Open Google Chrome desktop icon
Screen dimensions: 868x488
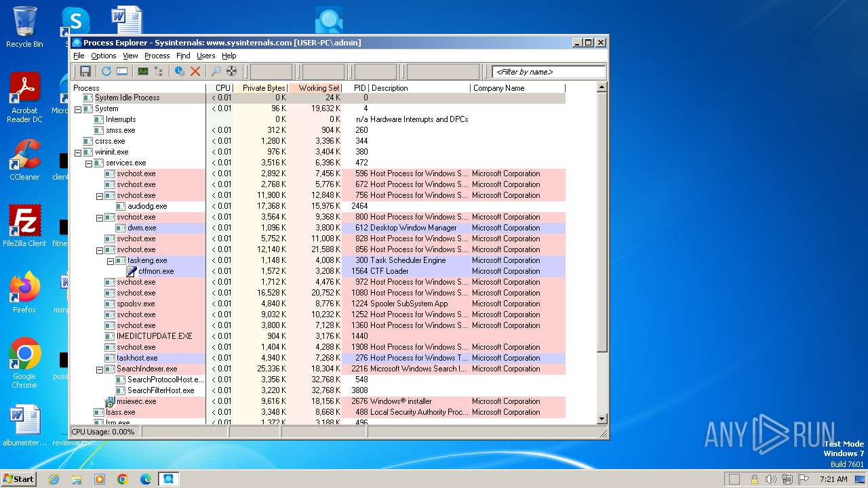pyautogui.click(x=24, y=363)
